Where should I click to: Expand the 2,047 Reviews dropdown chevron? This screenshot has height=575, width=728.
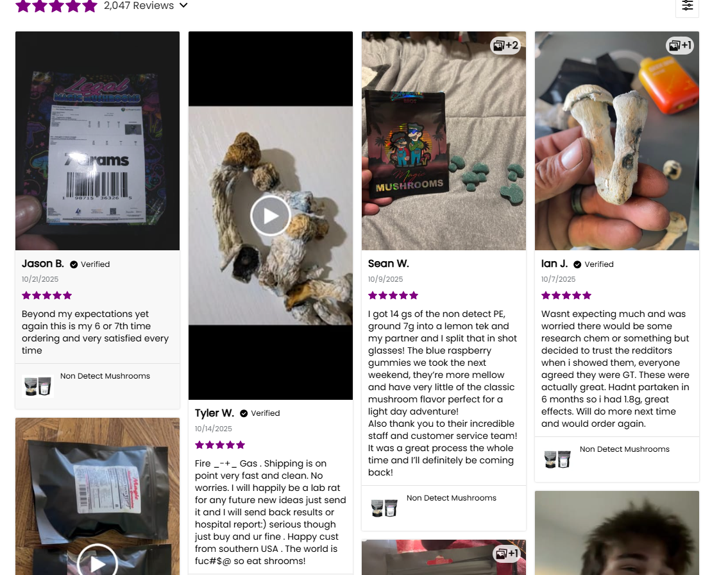click(184, 6)
